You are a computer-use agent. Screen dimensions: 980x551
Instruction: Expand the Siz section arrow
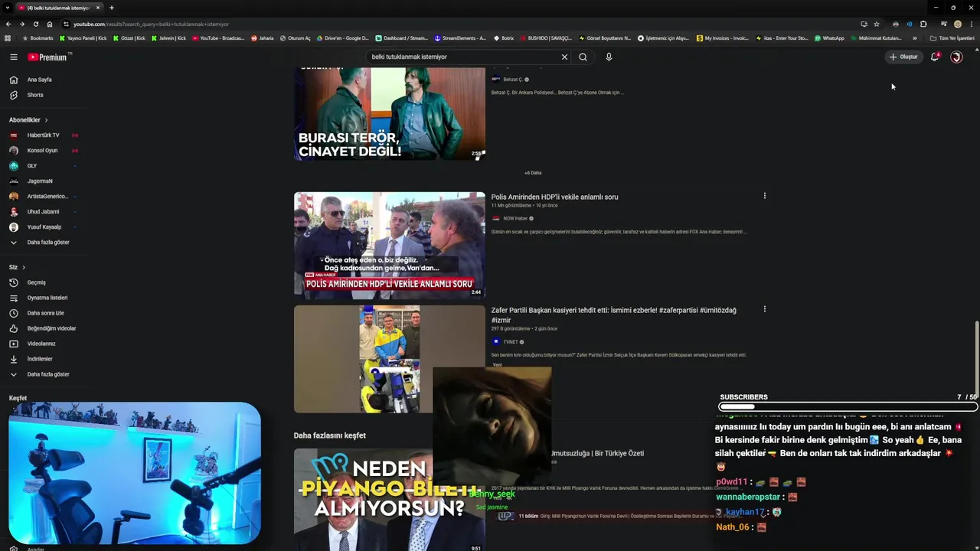click(x=24, y=267)
